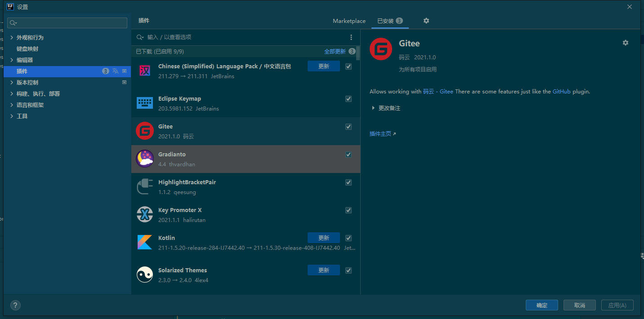Screen dimensions: 644x319
Task: Open the gear menu beside the 已安装 tab
Action: tap(426, 21)
